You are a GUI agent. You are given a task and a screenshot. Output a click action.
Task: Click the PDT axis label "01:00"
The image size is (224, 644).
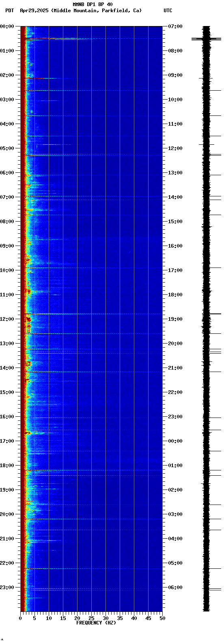(7, 51)
